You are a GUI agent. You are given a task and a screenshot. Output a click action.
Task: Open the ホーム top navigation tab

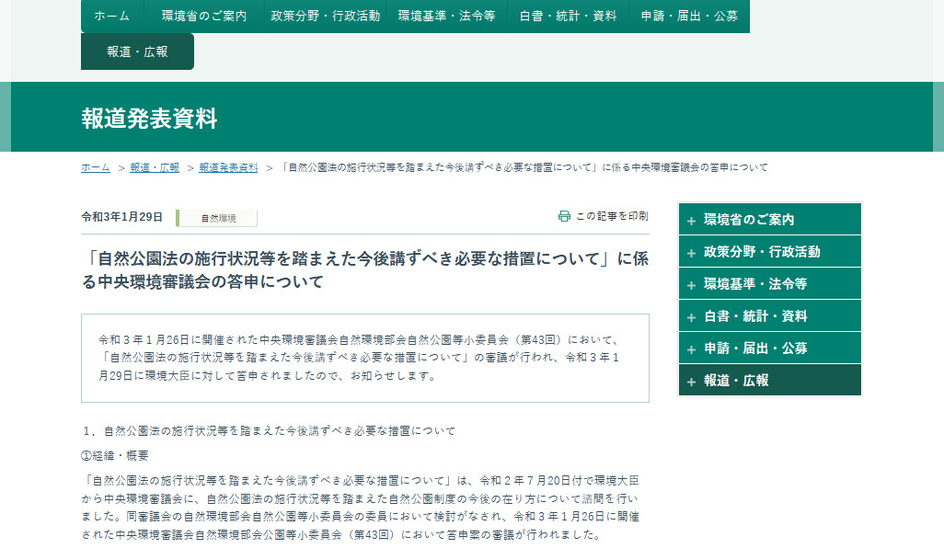(x=111, y=16)
